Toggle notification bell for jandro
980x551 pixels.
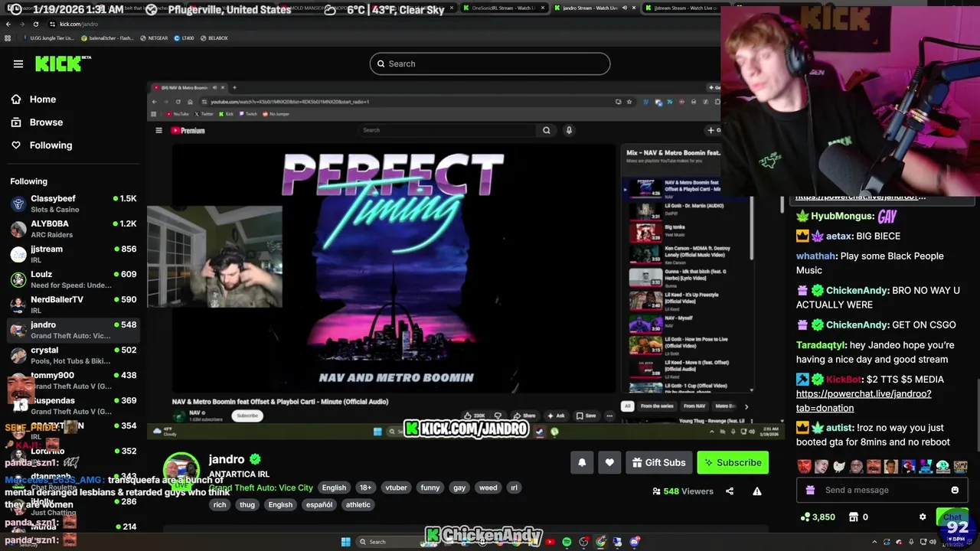point(582,462)
